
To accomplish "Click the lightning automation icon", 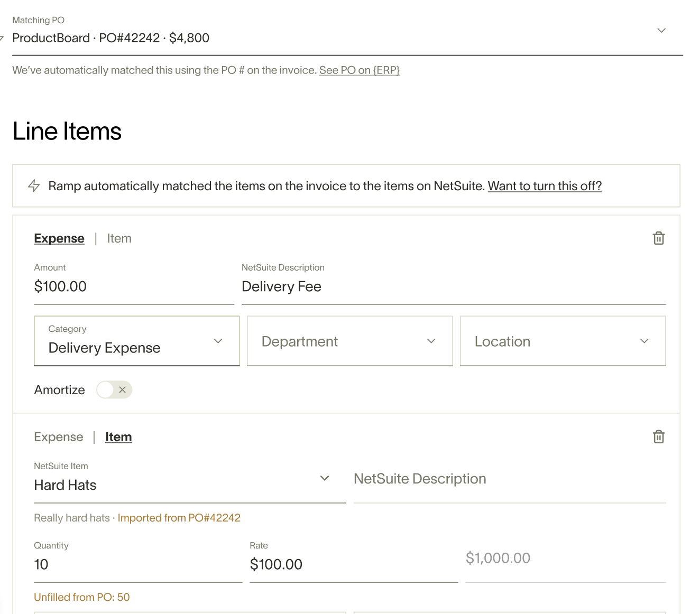I will click(33, 185).
